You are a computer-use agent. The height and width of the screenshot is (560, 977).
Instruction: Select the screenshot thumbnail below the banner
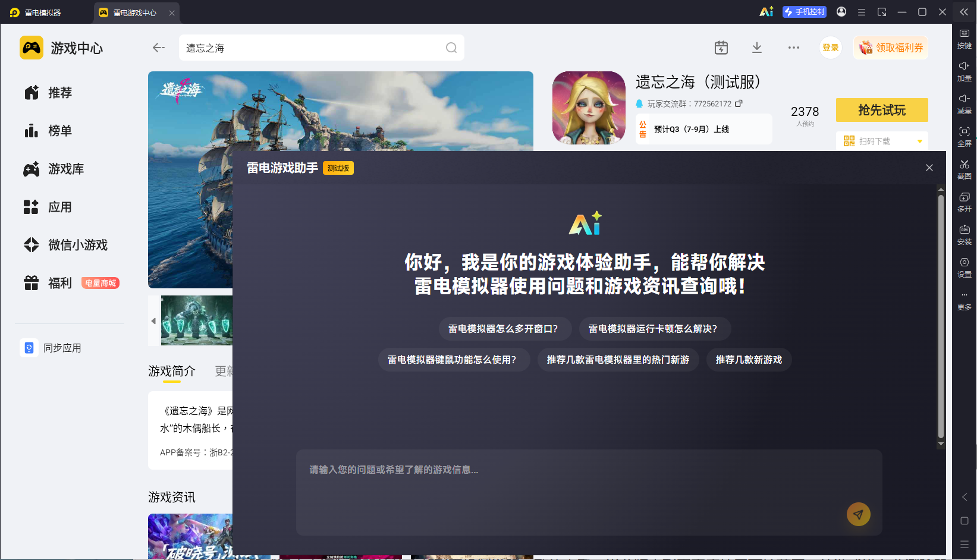click(x=197, y=320)
